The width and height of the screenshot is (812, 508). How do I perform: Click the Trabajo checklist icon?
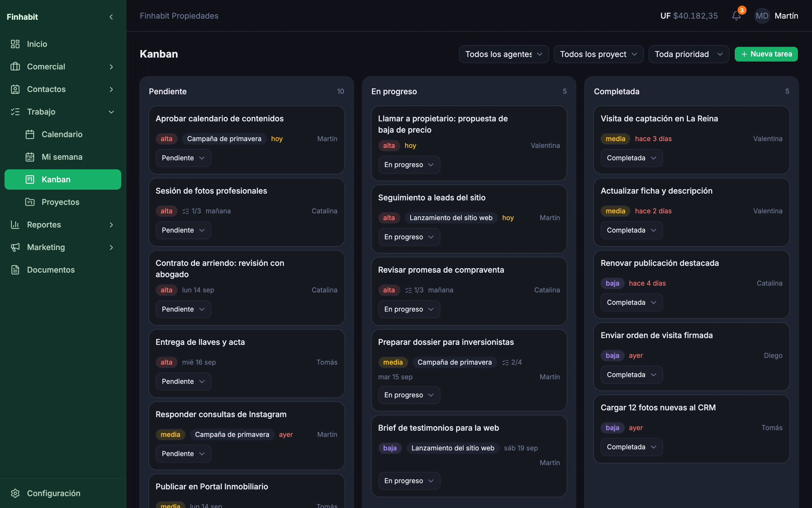15,111
